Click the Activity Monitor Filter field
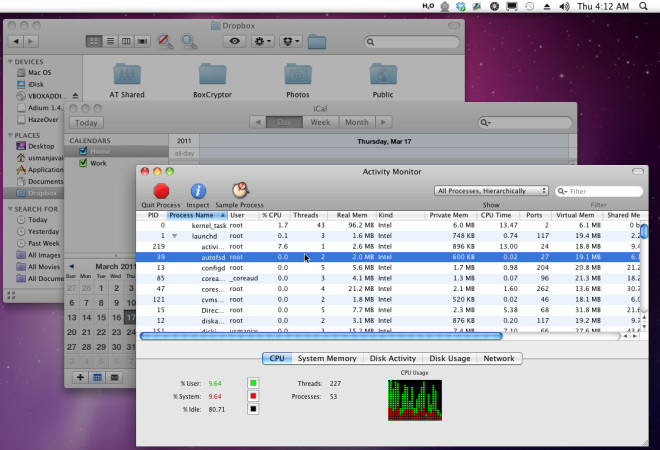660x450 pixels. 599,191
